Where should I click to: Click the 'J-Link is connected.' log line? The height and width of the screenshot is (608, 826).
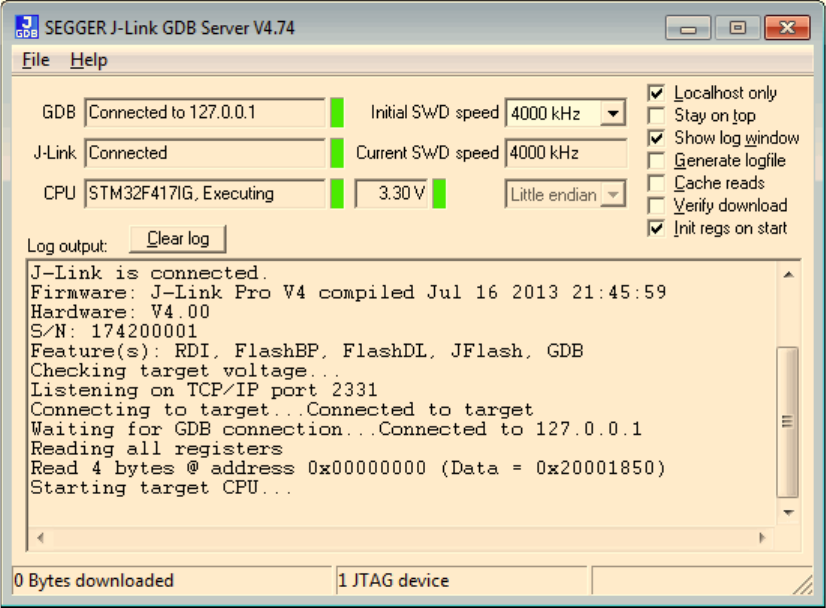[x=149, y=273]
